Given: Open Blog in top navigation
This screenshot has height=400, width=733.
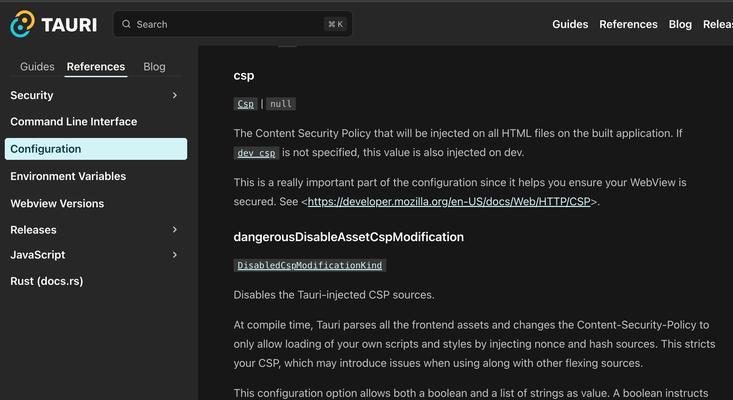Looking at the screenshot, I should (x=680, y=24).
